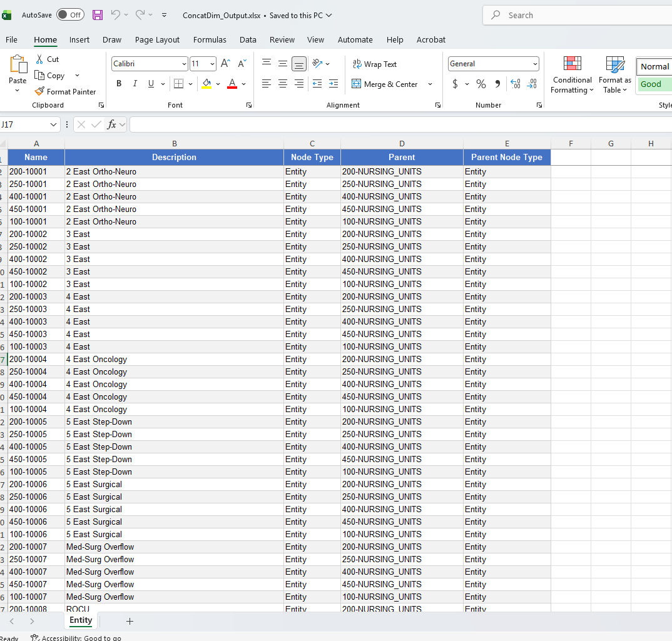Click into the formula bar
672x641 pixels.
(400, 124)
